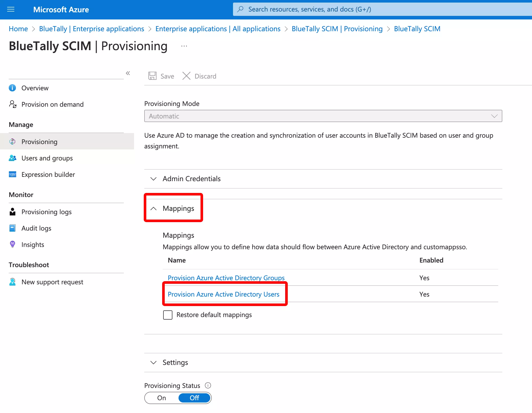Screen dimensions: 532x413
Task: Click the Save disk icon
Action: (152, 76)
